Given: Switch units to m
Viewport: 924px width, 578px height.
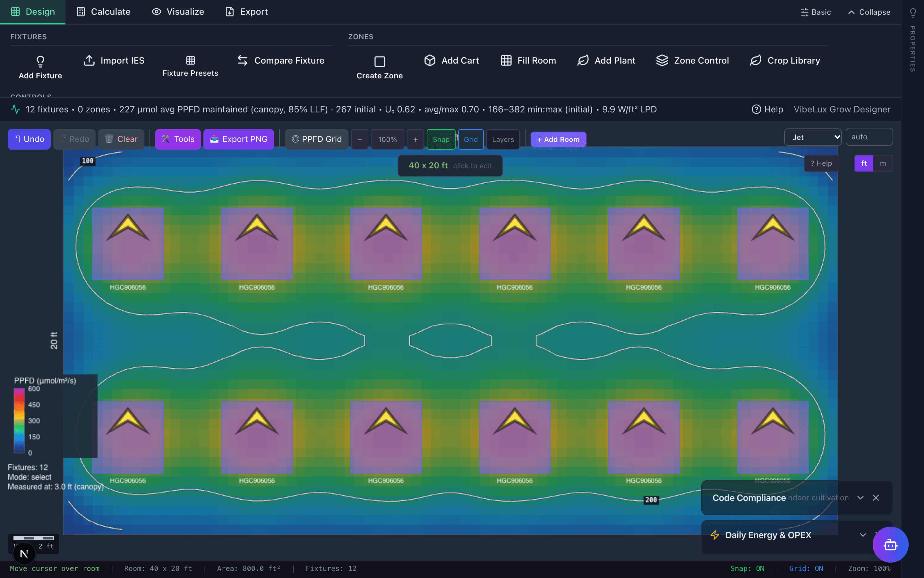Looking at the screenshot, I should click(883, 163).
